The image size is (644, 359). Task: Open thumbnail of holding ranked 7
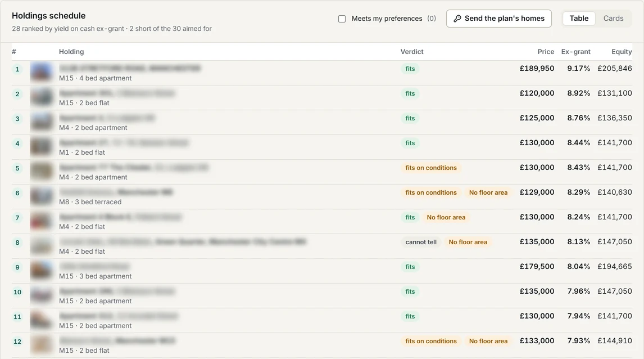tap(42, 221)
